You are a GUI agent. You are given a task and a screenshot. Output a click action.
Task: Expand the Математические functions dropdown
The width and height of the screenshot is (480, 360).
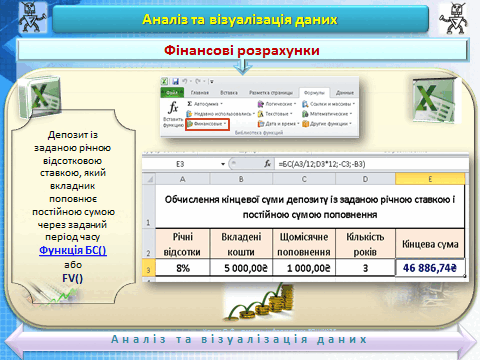[x=327, y=114]
